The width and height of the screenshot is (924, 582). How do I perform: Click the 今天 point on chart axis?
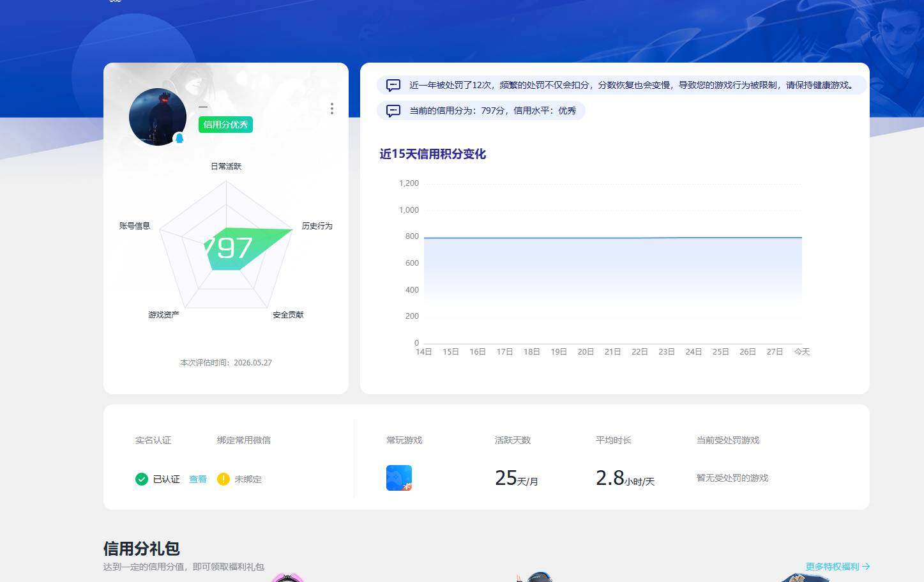point(802,352)
